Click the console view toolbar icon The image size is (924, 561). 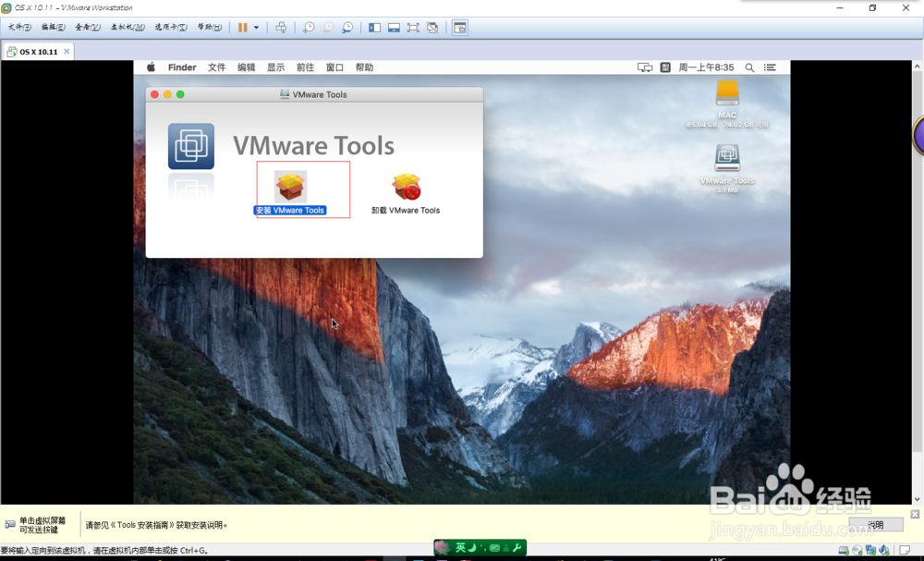459,27
